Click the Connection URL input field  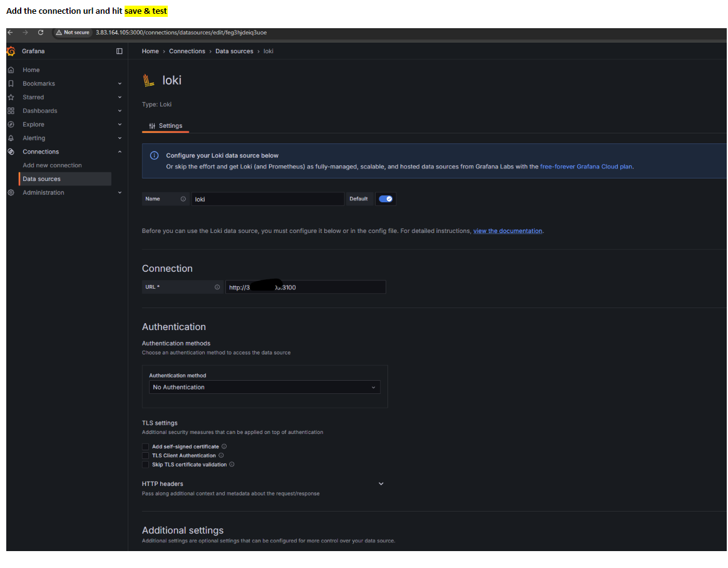coord(305,287)
